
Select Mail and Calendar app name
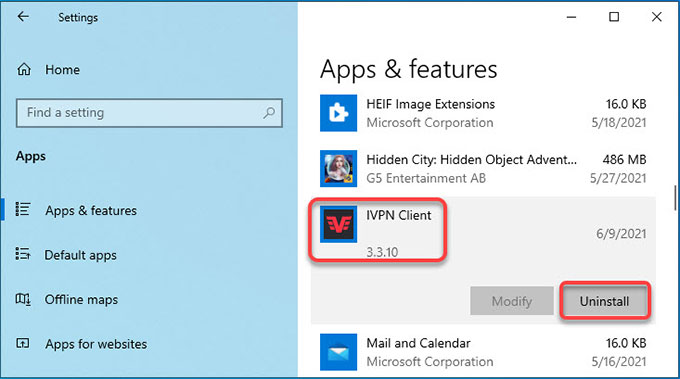click(x=418, y=343)
